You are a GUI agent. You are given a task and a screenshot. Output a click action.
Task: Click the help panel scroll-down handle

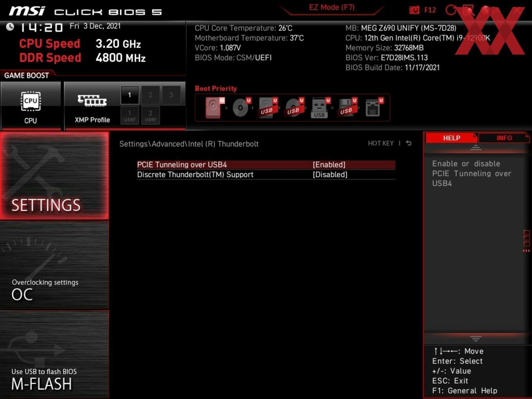(476, 338)
